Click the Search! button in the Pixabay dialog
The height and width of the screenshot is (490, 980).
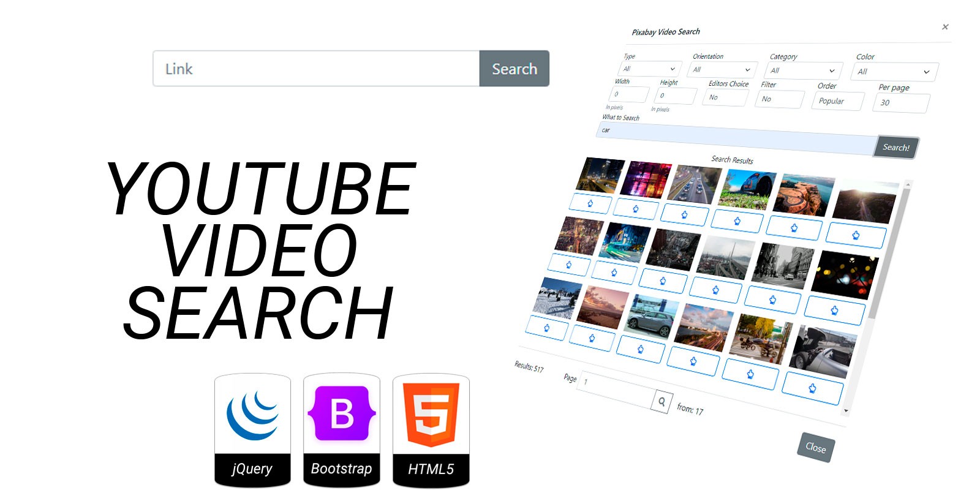[x=897, y=147]
